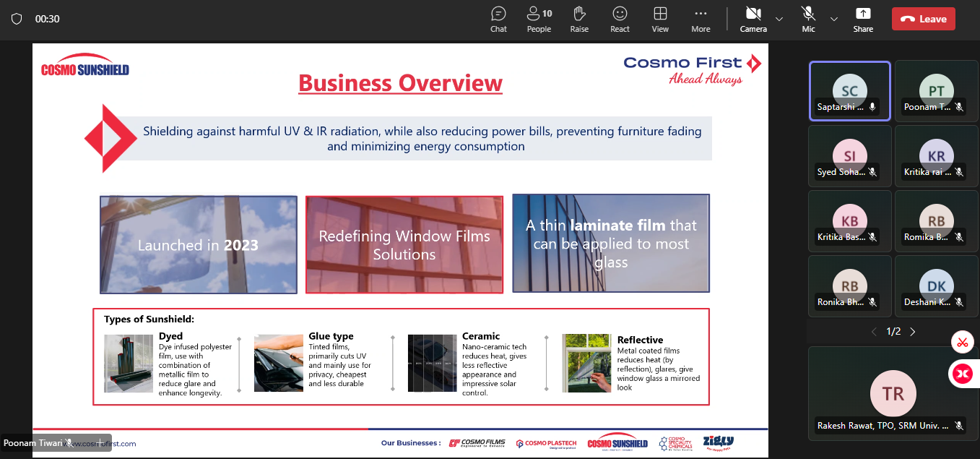
Task: Select Poonam T's PT participant tile
Action: point(937,91)
